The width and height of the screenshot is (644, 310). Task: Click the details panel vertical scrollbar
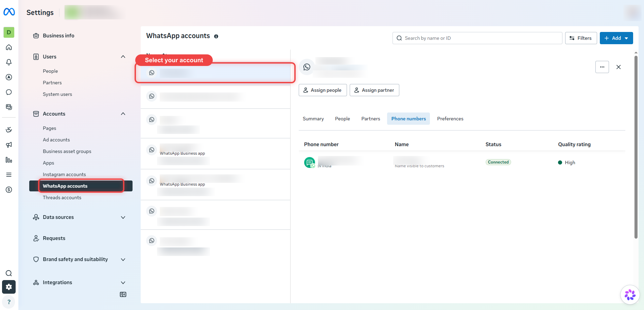[x=636, y=148]
